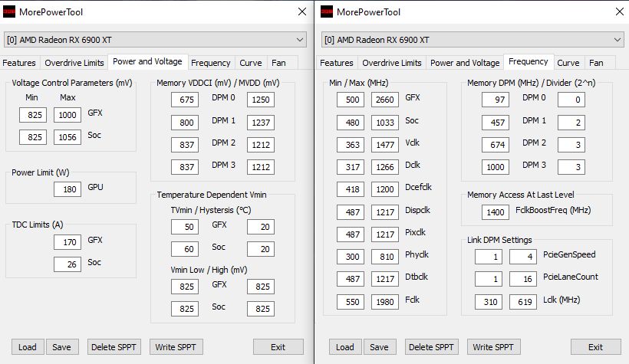The width and height of the screenshot is (629, 364).
Task: Open Overdrive Limits tab in right window
Action: pos(392,63)
